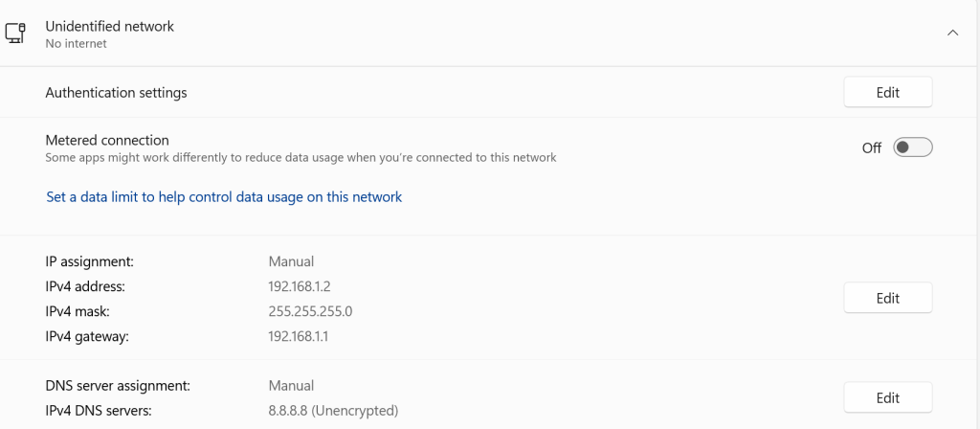
Task: Edit the DNS server assignment
Action: [887, 397]
